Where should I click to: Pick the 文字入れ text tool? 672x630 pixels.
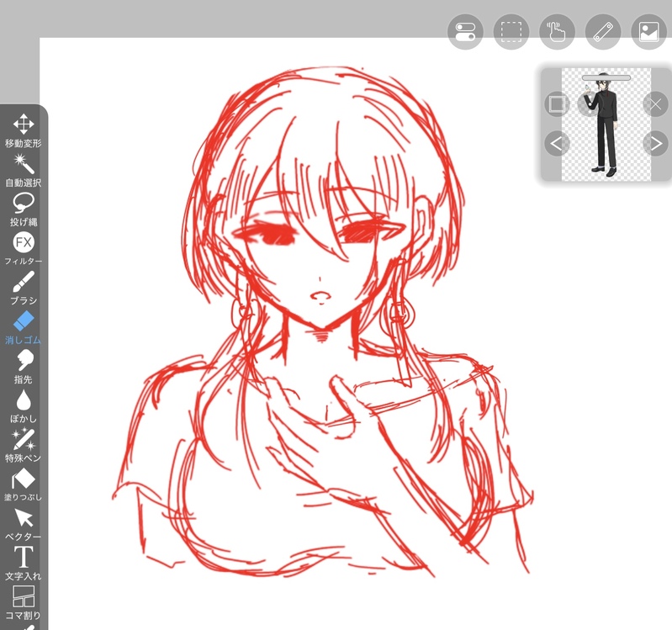coord(24,564)
